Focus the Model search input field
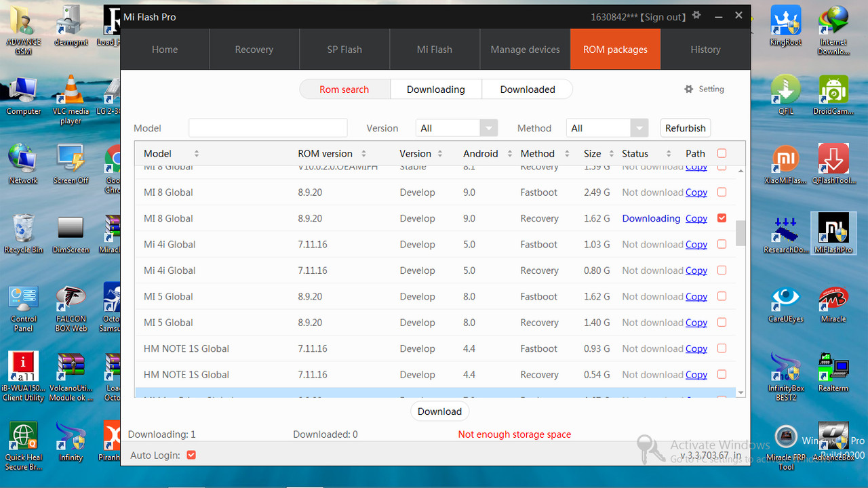Viewport: 868px width, 488px height. (x=268, y=128)
